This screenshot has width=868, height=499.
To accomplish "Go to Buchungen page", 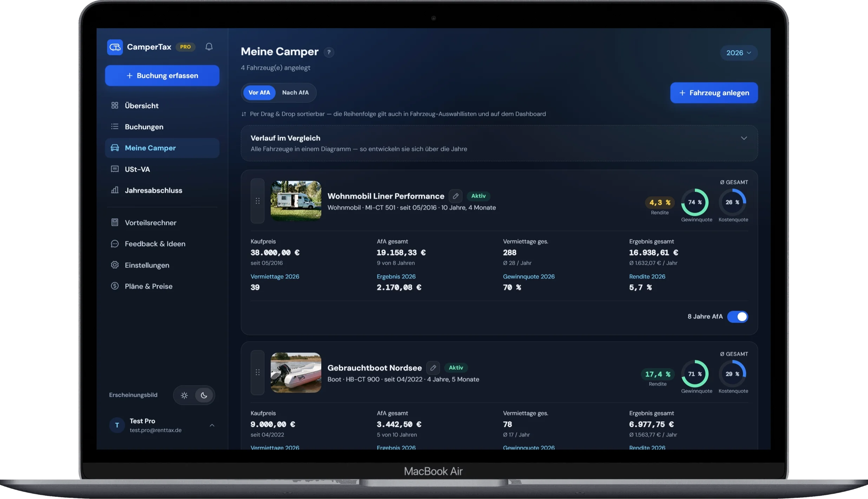I will (162, 127).
